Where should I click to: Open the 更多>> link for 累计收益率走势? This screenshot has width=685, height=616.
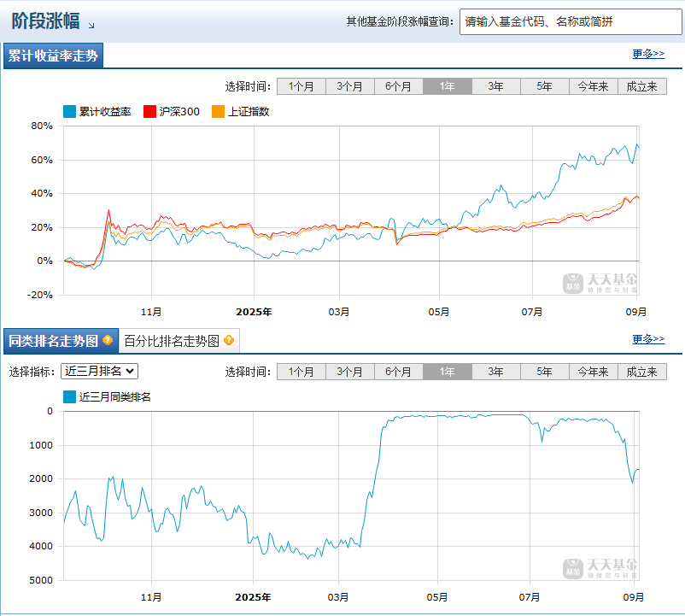click(x=648, y=54)
